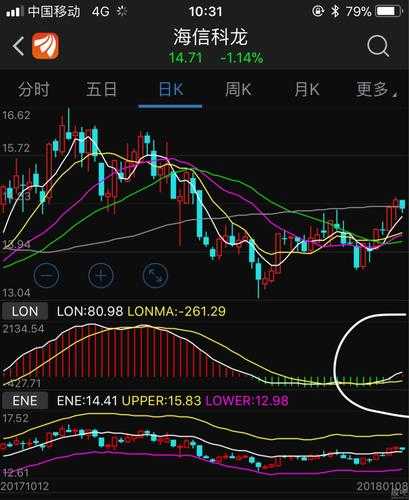The height and width of the screenshot is (500, 409).
Task: Tap the rotation lock status icon
Action: tap(318, 11)
